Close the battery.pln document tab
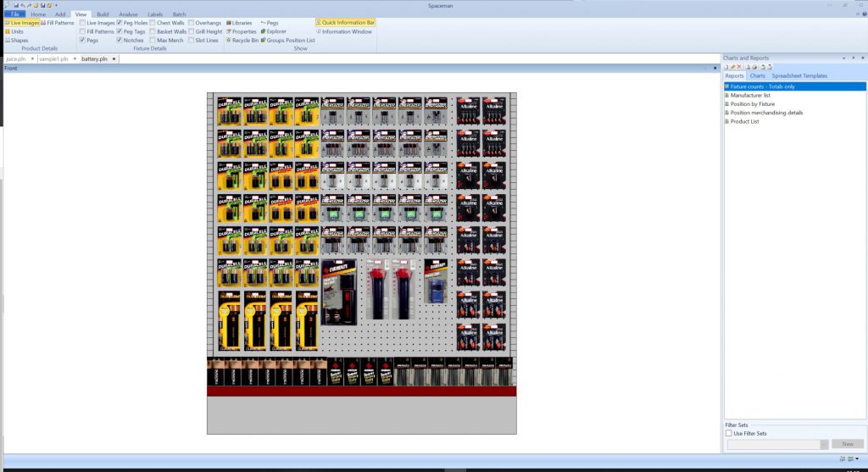The image size is (868, 472). pyautogui.click(x=114, y=58)
